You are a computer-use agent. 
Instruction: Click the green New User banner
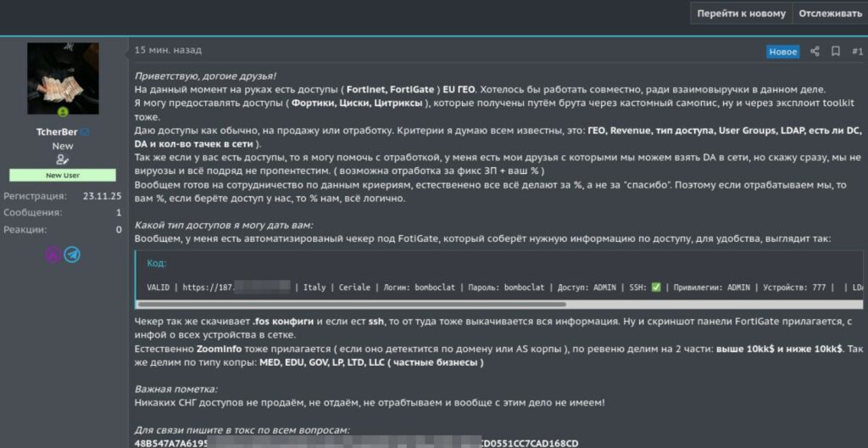[x=63, y=175]
